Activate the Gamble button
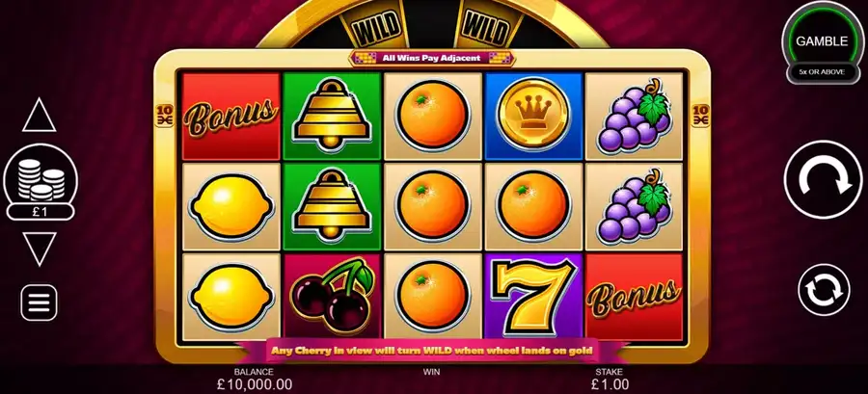This screenshot has width=868, height=394. 822,41
